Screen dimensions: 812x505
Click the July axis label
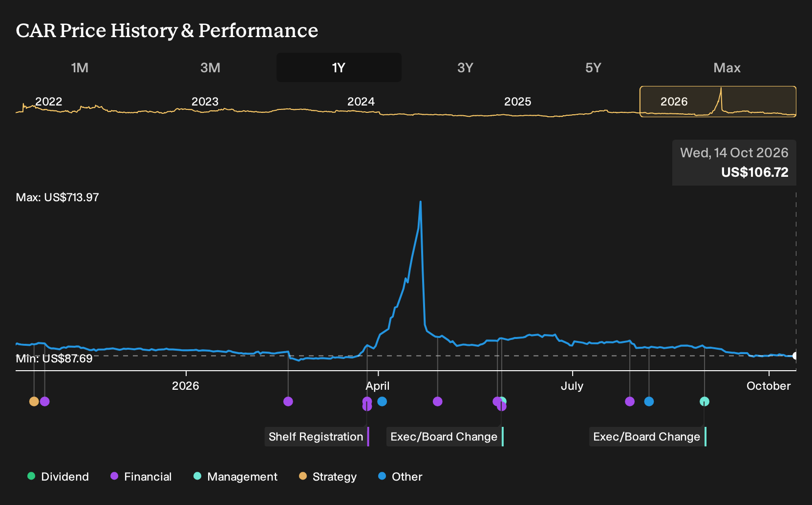click(572, 386)
